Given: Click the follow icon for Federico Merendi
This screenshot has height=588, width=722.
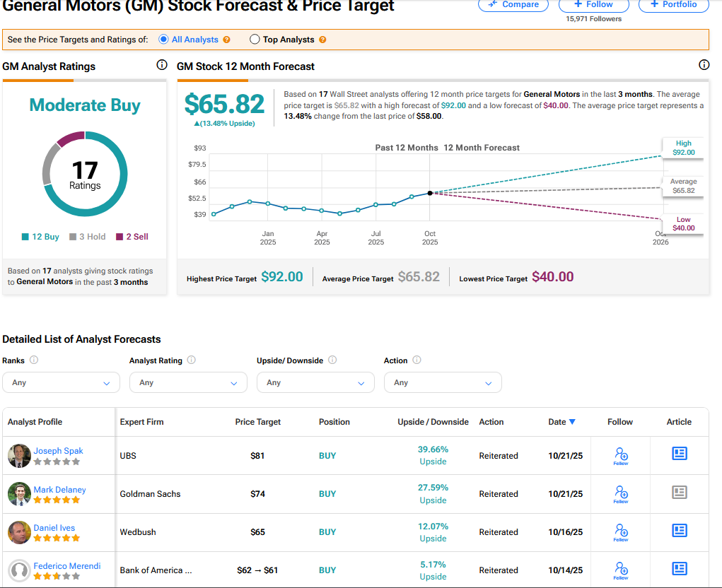Looking at the screenshot, I should point(620,570).
